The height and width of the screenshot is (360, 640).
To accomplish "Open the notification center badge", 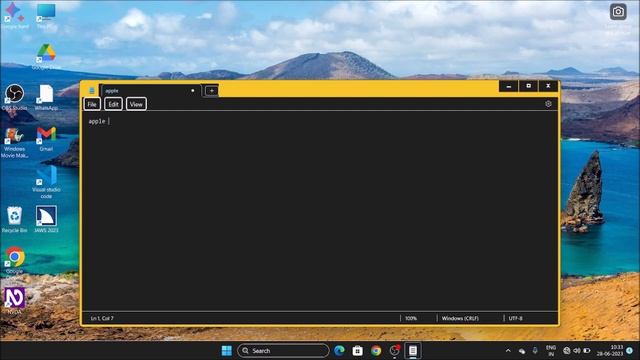I will pyautogui.click(x=630, y=351).
